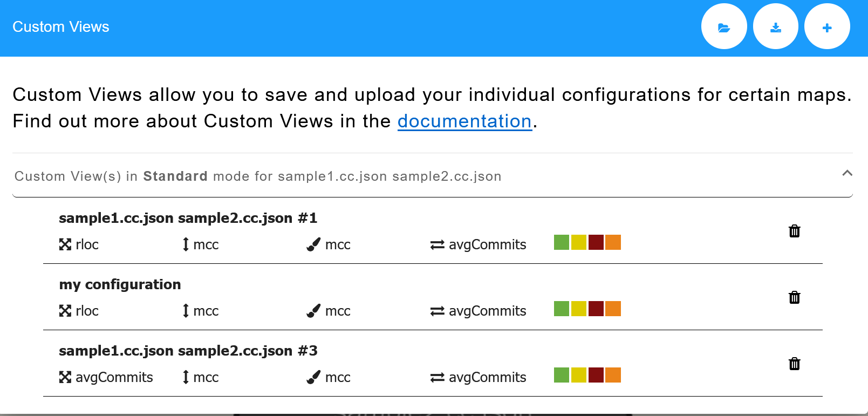The image size is (868, 416).
Task: Click yellow color swatch in view #1
Action: (x=579, y=242)
